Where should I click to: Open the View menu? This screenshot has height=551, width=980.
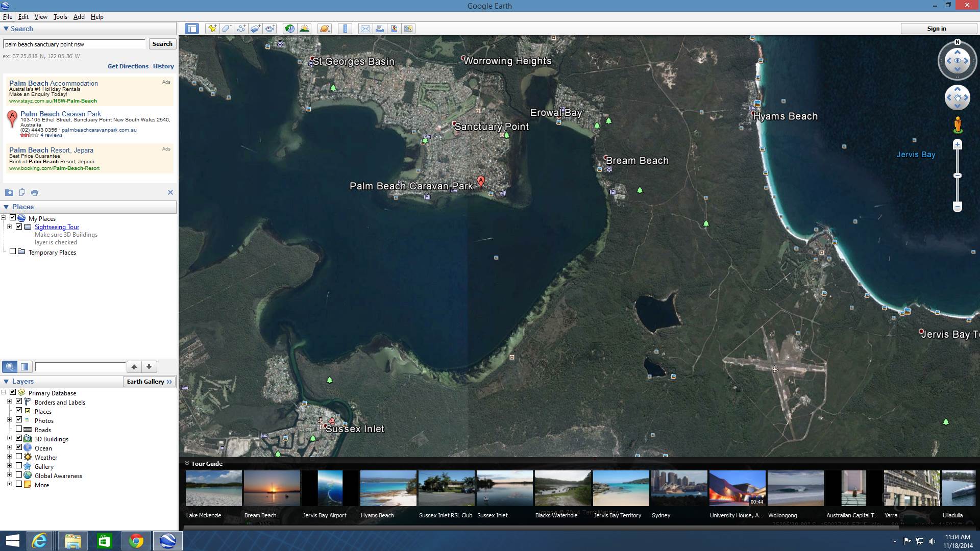[x=40, y=16]
